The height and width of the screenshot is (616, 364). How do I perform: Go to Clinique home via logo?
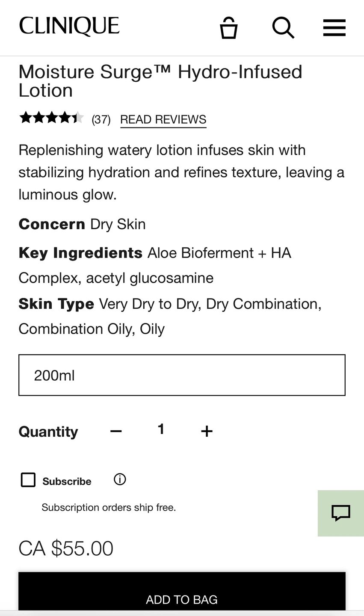(x=69, y=26)
